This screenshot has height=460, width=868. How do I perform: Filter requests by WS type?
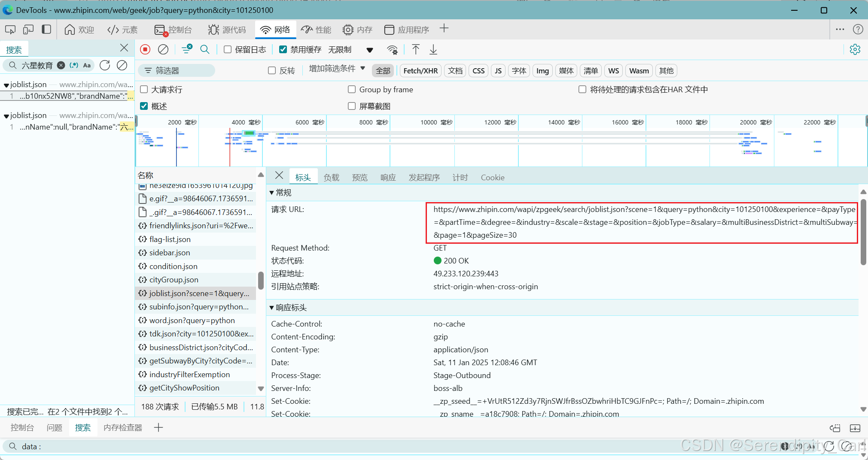point(614,71)
